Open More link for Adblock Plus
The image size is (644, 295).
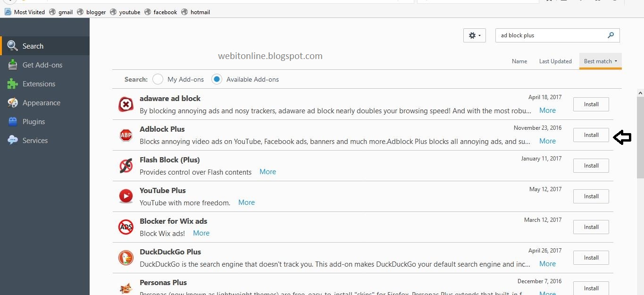(547, 141)
